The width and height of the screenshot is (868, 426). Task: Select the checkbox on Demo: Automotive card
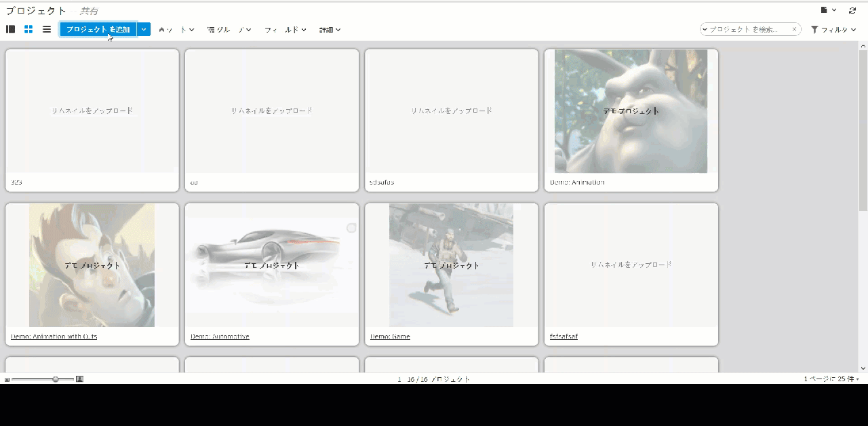tap(351, 229)
